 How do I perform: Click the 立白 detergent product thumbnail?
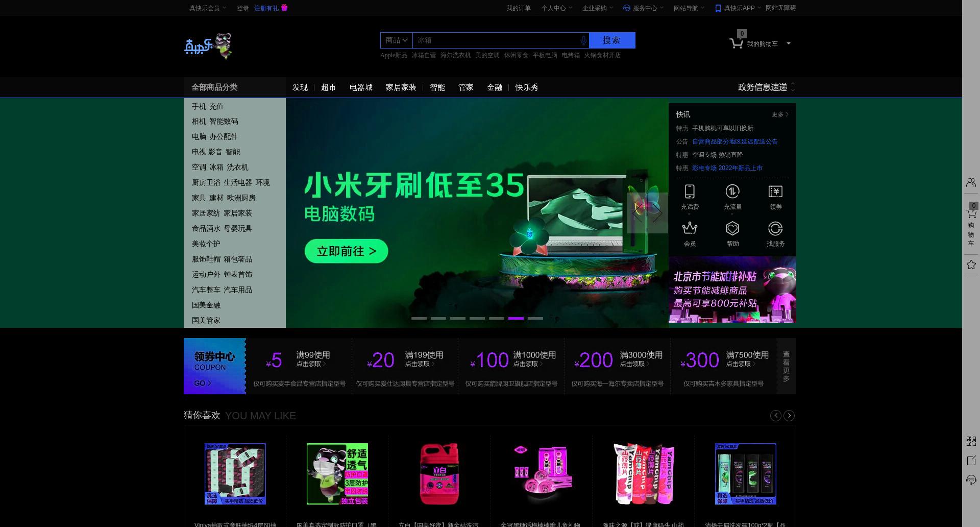439,474
